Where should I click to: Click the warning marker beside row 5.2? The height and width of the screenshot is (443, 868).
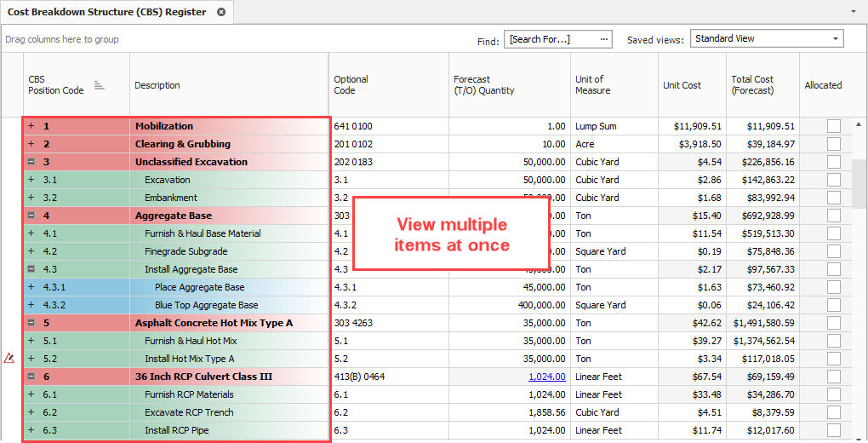[x=9, y=359]
